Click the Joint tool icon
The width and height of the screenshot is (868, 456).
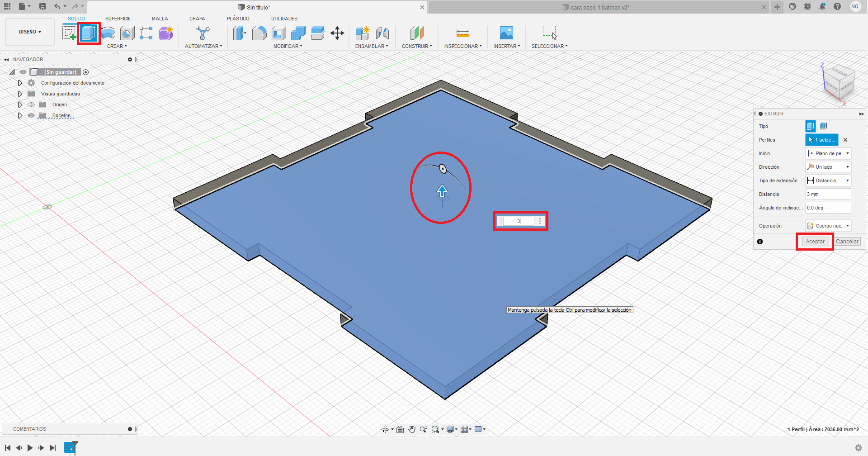pos(382,33)
